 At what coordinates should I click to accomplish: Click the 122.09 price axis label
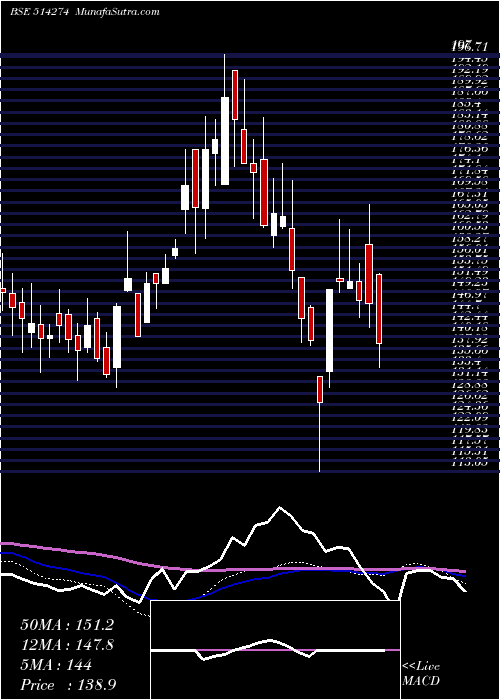[x=469, y=418]
